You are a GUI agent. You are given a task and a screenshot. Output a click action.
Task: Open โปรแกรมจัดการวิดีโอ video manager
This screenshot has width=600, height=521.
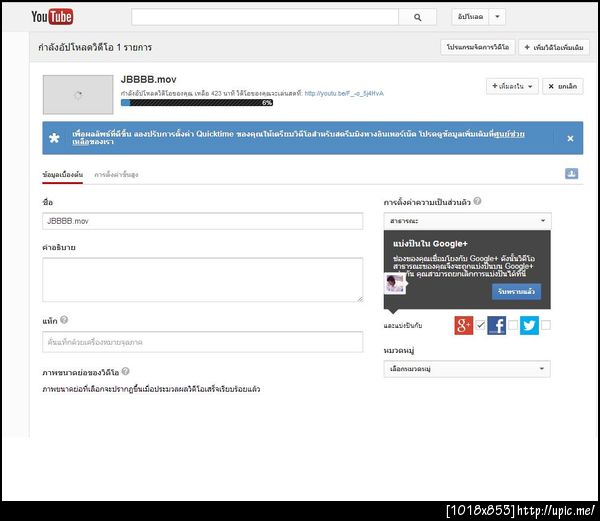click(x=478, y=47)
